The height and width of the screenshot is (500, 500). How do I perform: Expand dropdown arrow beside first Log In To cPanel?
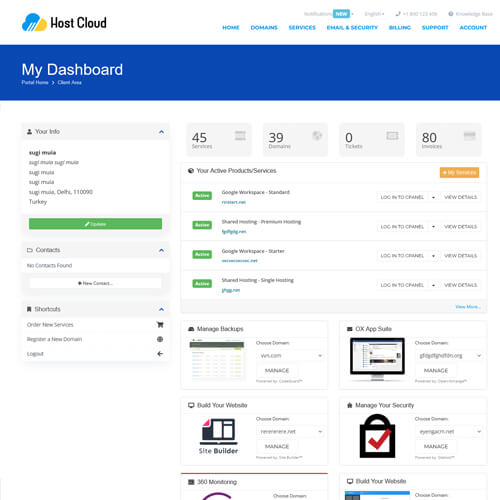pos(433,197)
